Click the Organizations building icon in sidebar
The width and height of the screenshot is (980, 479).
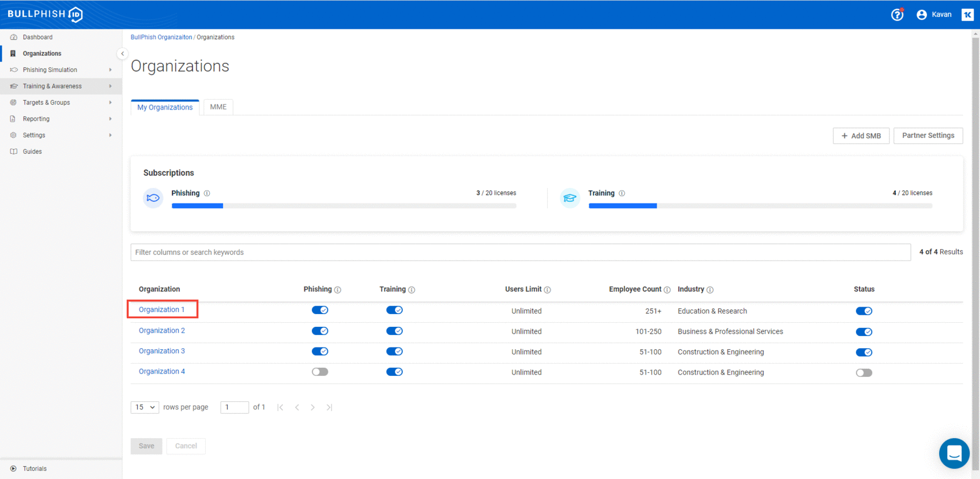point(13,54)
